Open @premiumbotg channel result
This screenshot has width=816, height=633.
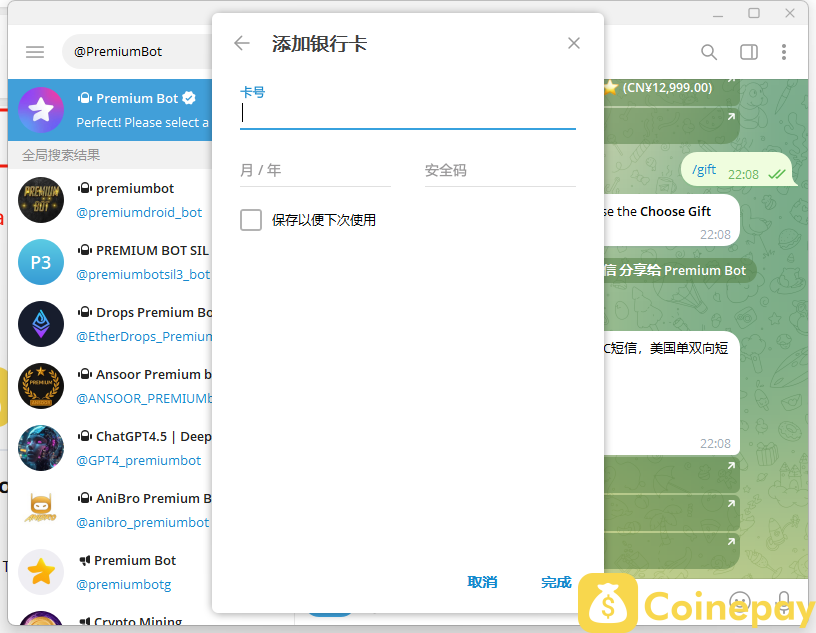tap(123, 584)
